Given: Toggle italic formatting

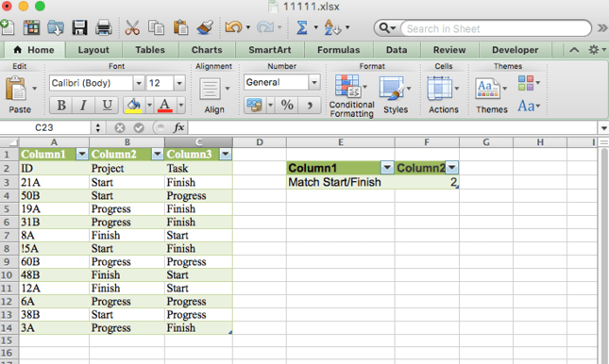Looking at the screenshot, I should 83,106.
